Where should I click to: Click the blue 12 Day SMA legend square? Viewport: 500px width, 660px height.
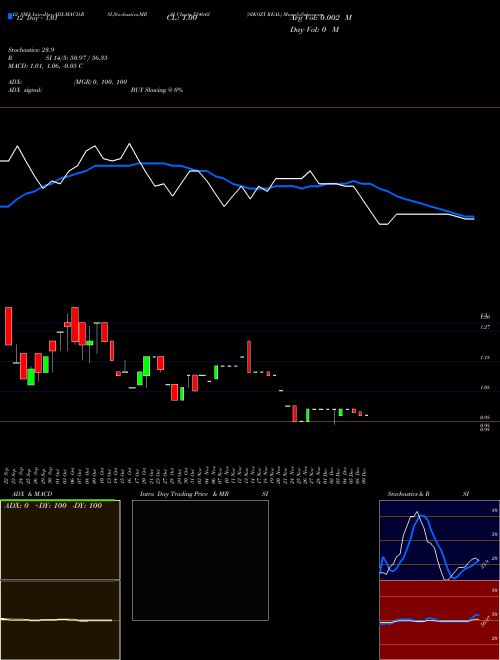(x=10, y=17)
